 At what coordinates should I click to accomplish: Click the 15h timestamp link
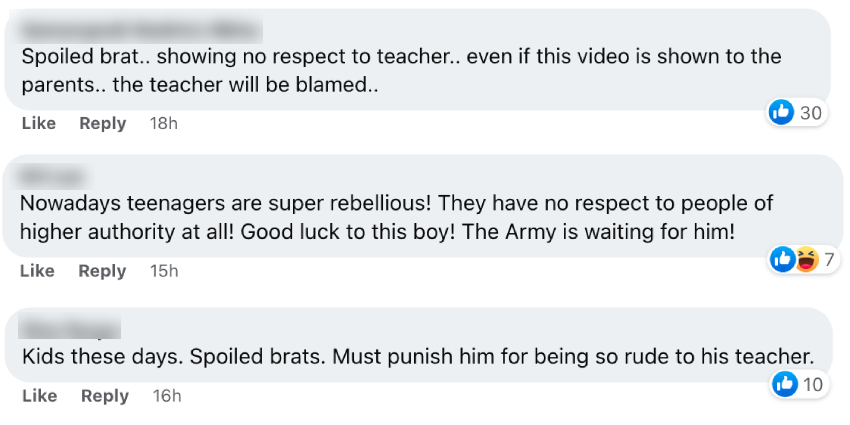tap(163, 271)
